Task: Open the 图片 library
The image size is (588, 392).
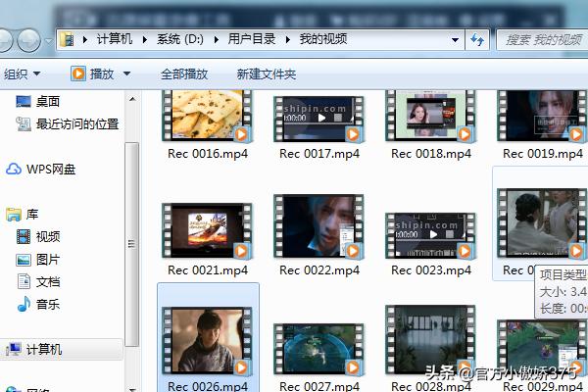Action: (x=48, y=259)
